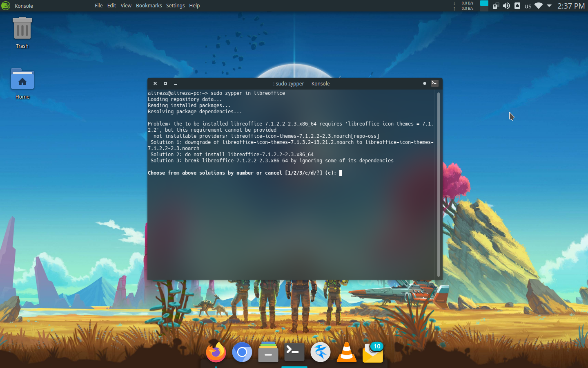The image size is (588, 368).
Task: Switch to the top virtual desktop in pager
Action: (x=484, y=3)
